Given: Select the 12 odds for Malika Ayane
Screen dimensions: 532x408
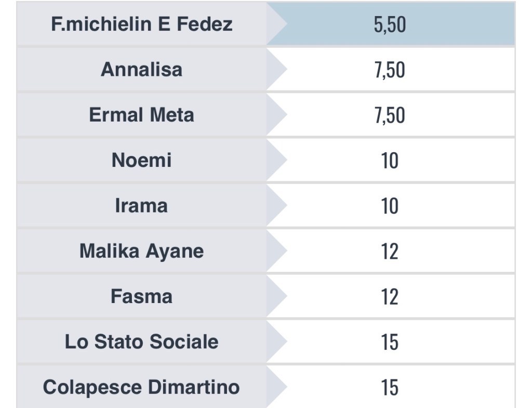Looking at the screenshot, I should click(x=390, y=252).
